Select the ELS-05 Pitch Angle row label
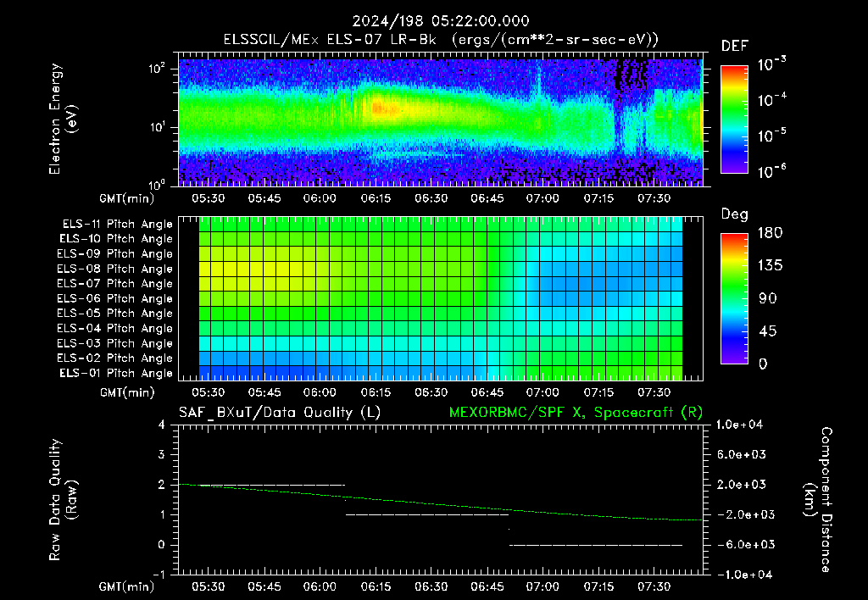The width and height of the screenshot is (868, 600). coord(115,314)
